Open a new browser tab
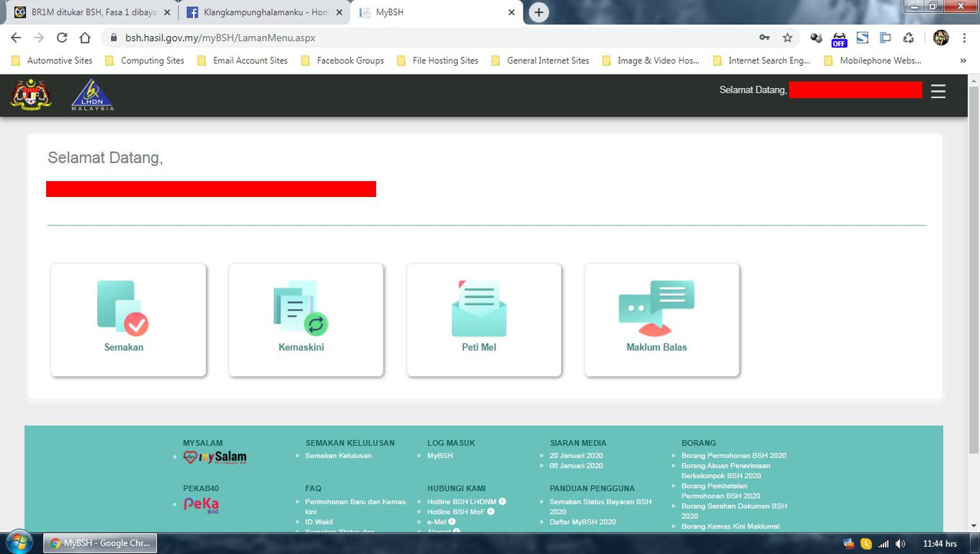This screenshot has height=554, width=980. click(x=539, y=12)
